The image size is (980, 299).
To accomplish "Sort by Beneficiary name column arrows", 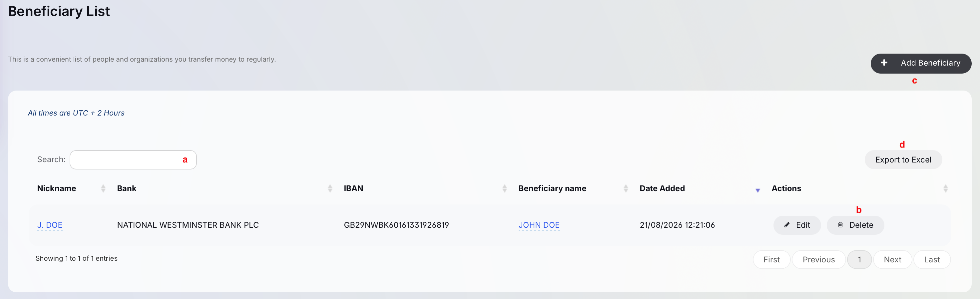I will pos(626,188).
